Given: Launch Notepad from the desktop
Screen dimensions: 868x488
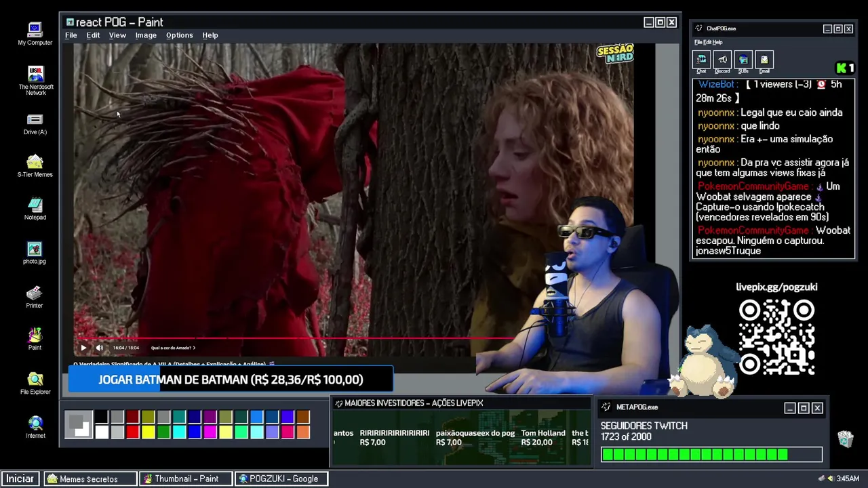Looking at the screenshot, I should pyautogui.click(x=35, y=209).
